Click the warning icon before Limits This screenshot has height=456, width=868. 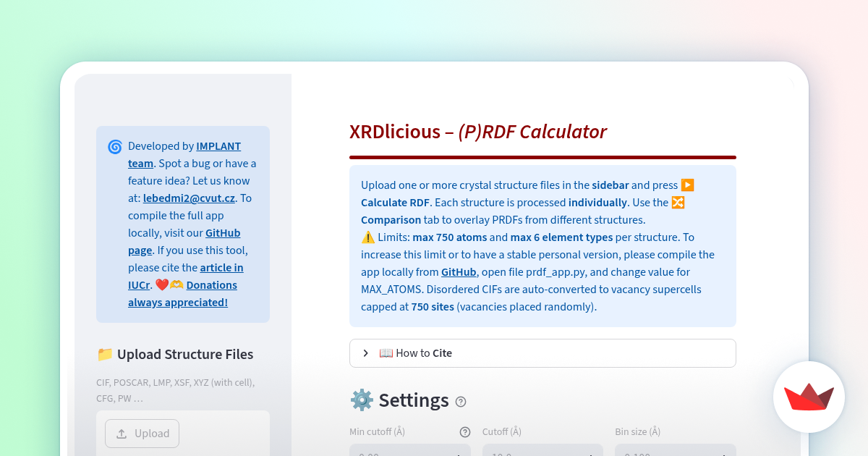pos(368,237)
